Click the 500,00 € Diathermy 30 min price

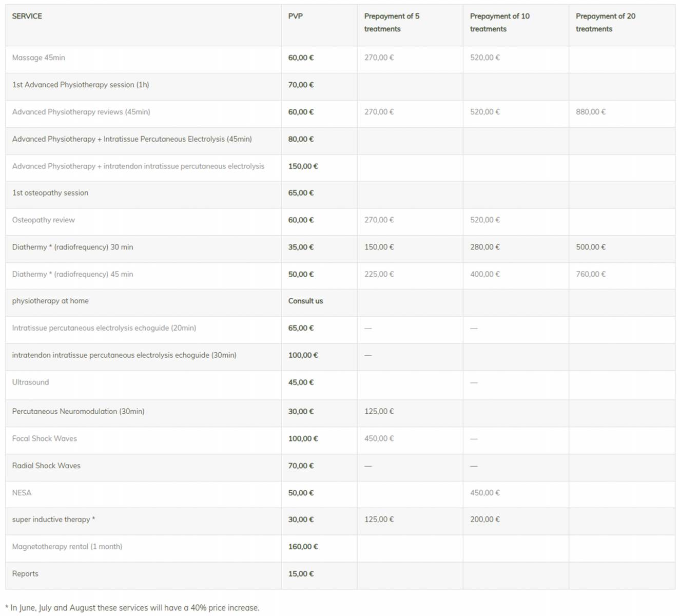tap(591, 247)
